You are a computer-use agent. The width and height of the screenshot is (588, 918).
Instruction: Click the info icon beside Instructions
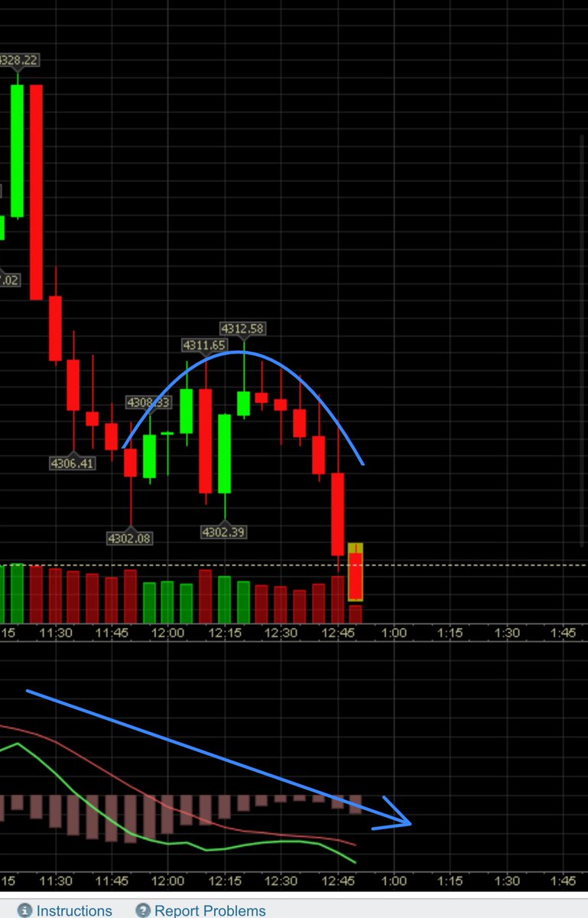(x=25, y=910)
